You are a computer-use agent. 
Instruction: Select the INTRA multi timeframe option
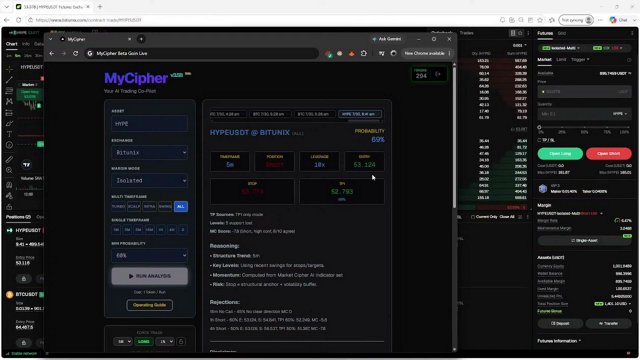point(149,207)
